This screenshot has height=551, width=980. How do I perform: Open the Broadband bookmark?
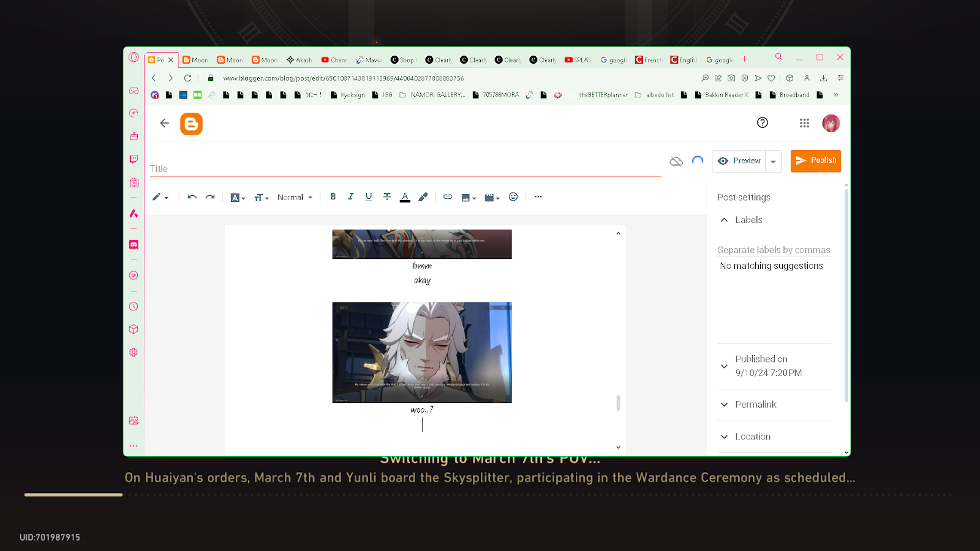pyautogui.click(x=790, y=95)
